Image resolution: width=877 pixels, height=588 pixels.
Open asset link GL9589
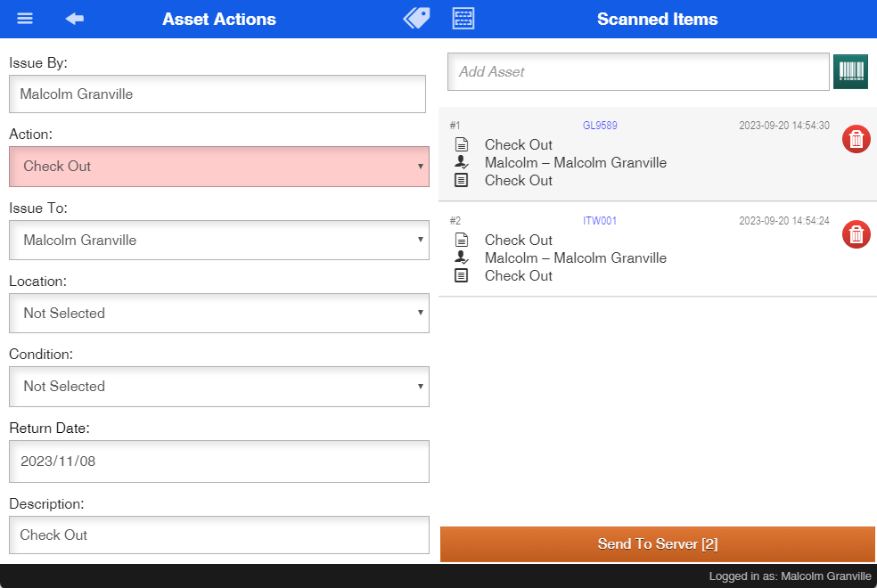point(600,126)
